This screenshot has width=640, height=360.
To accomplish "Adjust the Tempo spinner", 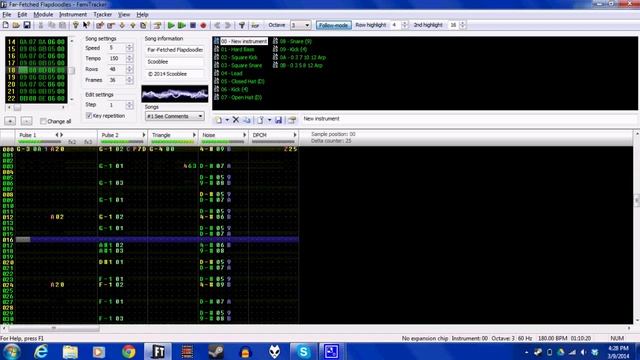I will coord(129,59).
